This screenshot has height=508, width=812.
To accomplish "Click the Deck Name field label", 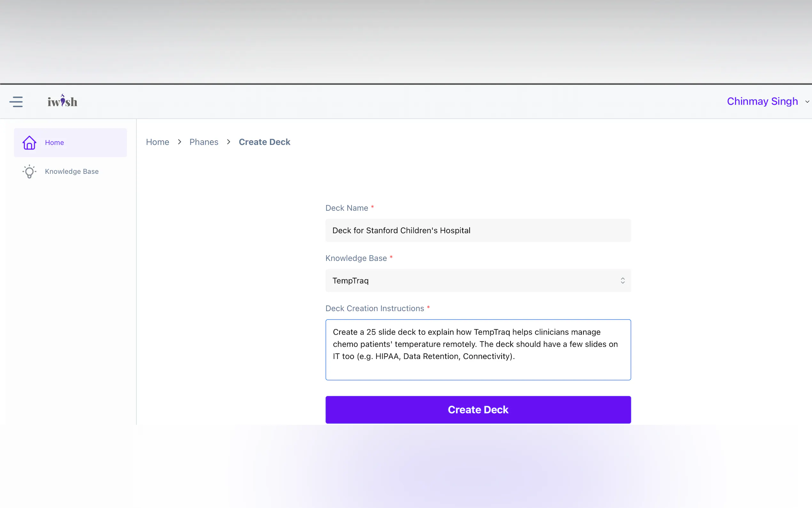I will click(x=347, y=208).
